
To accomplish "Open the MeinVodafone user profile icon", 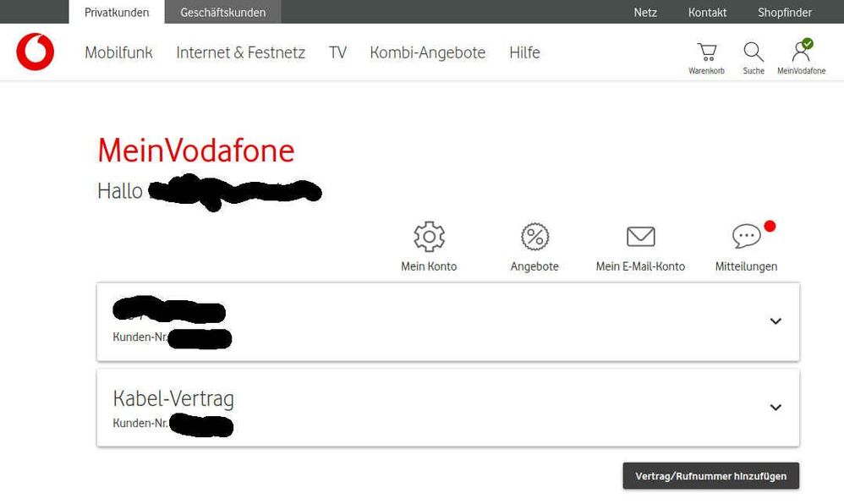I will click(x=802, y=51).
